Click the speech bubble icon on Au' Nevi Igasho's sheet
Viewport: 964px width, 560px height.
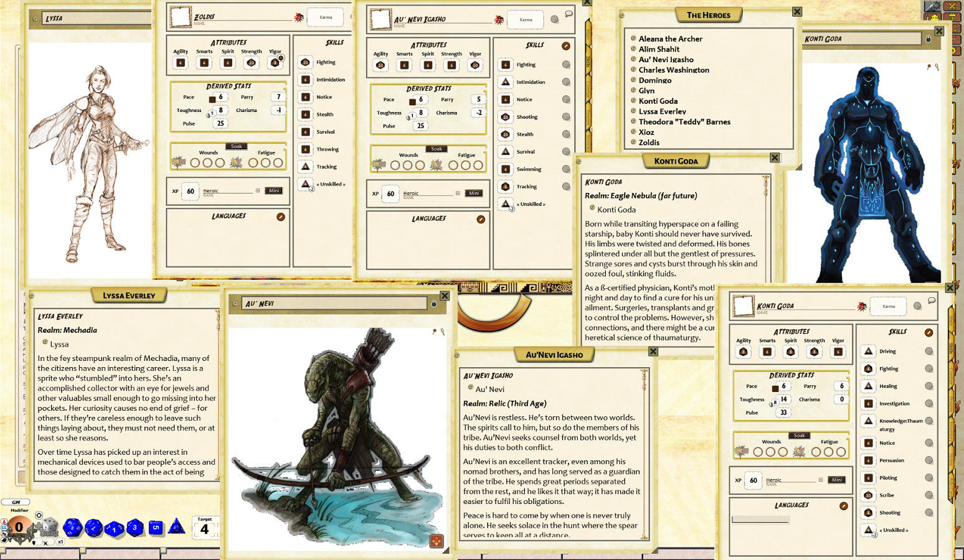[x=568, y=14]
